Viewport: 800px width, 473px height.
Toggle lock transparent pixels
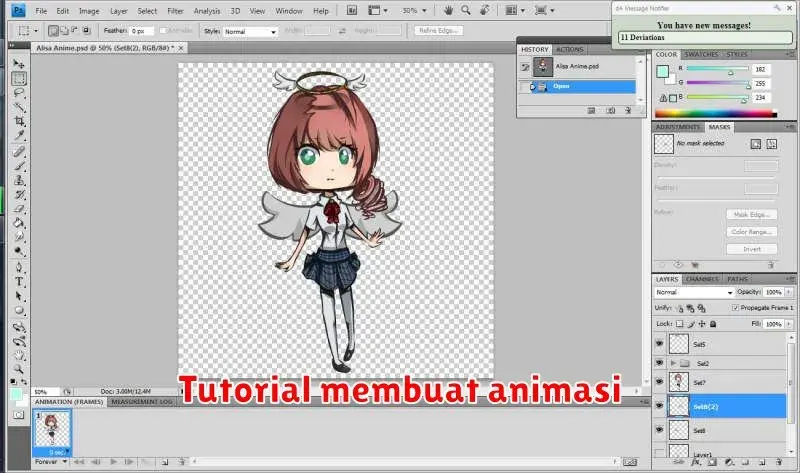click(x=679, y=324)
